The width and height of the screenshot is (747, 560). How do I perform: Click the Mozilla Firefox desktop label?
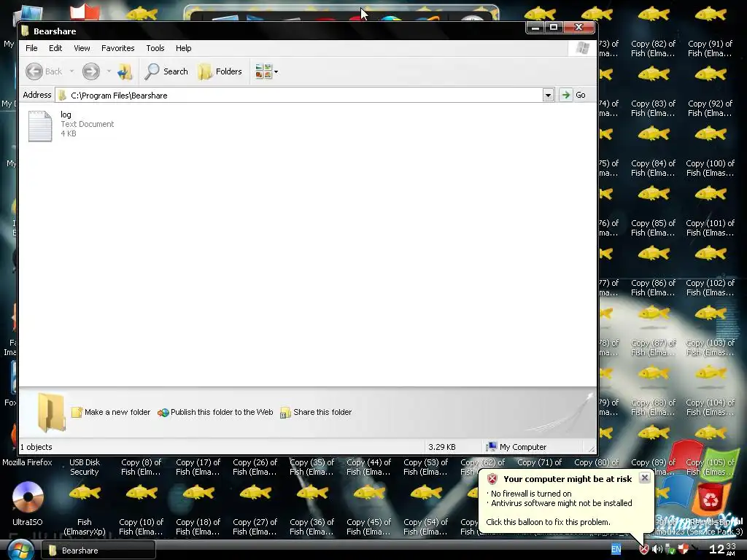click(x=27, y=462)
